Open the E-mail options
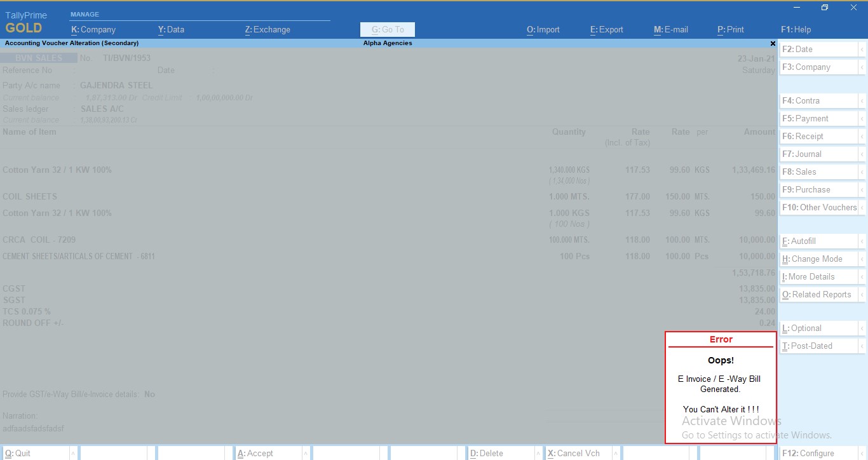 (x=670, y=29)
